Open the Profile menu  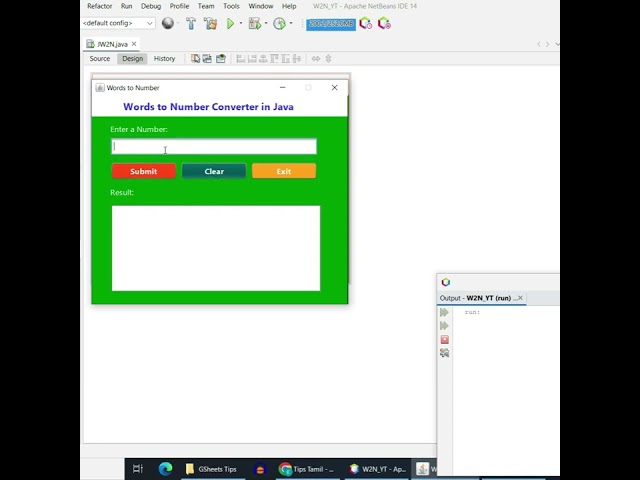tap(179, 6)
